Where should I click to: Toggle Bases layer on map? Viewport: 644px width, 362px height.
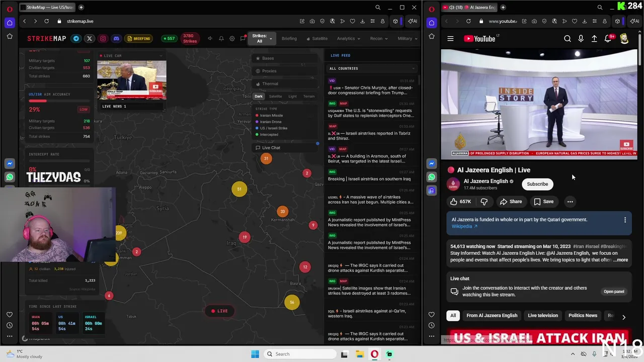(285, 58)
